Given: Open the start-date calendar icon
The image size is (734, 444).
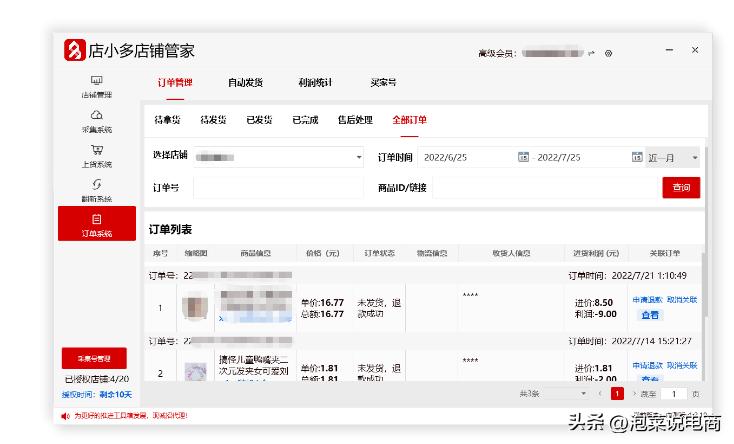Looking at the screenshot, I should click(523, 157).
